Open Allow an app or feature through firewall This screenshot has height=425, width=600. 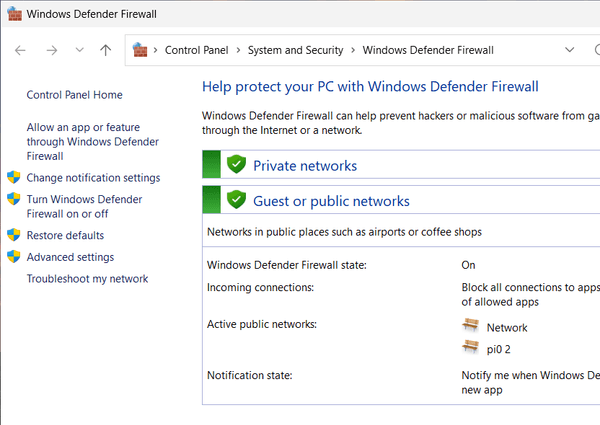(83, 142)
